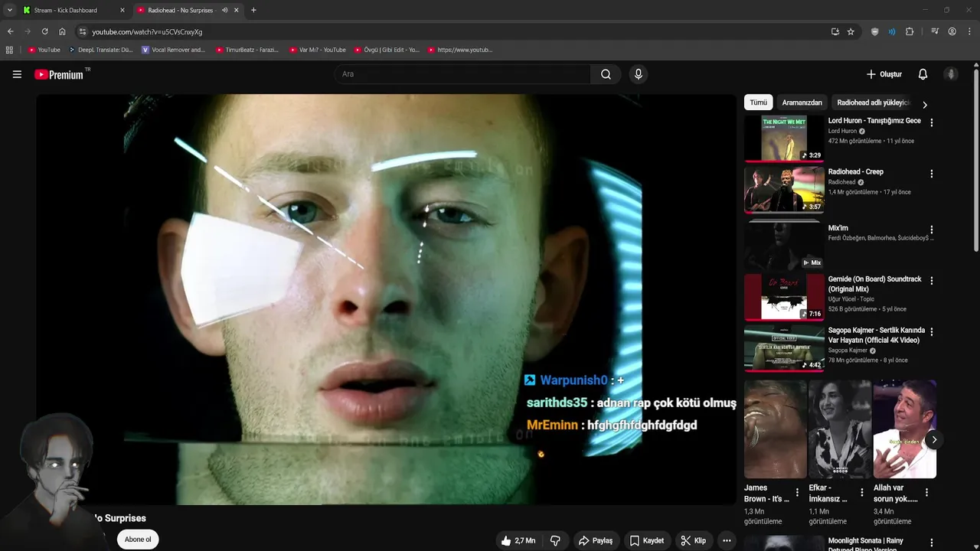Viewport: 980px width, 551px height.
Task: Open Gemide (On Board) Soundtrack thumbnail
Action: 784,297
